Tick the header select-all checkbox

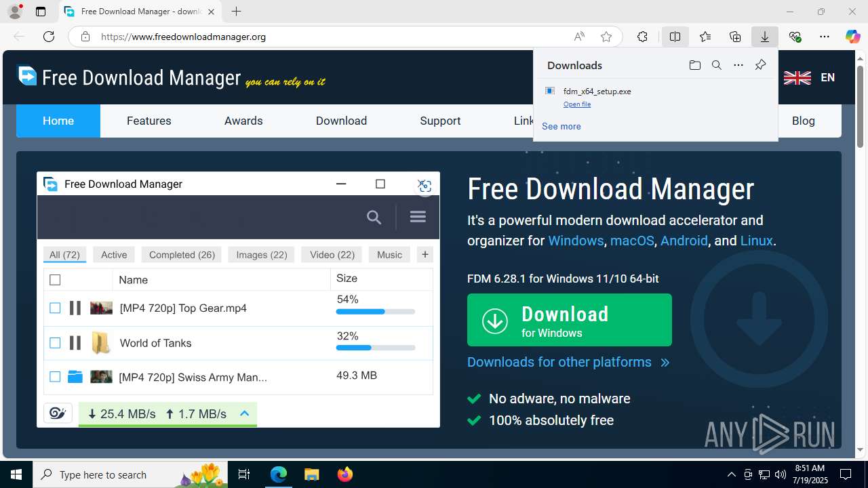[x=55, y=280]
